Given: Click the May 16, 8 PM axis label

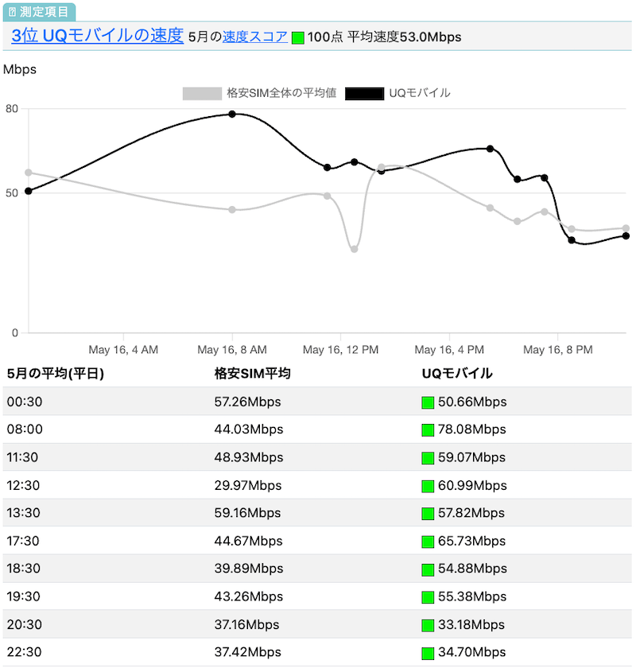Looking at the screenshot, I should 558,350.
